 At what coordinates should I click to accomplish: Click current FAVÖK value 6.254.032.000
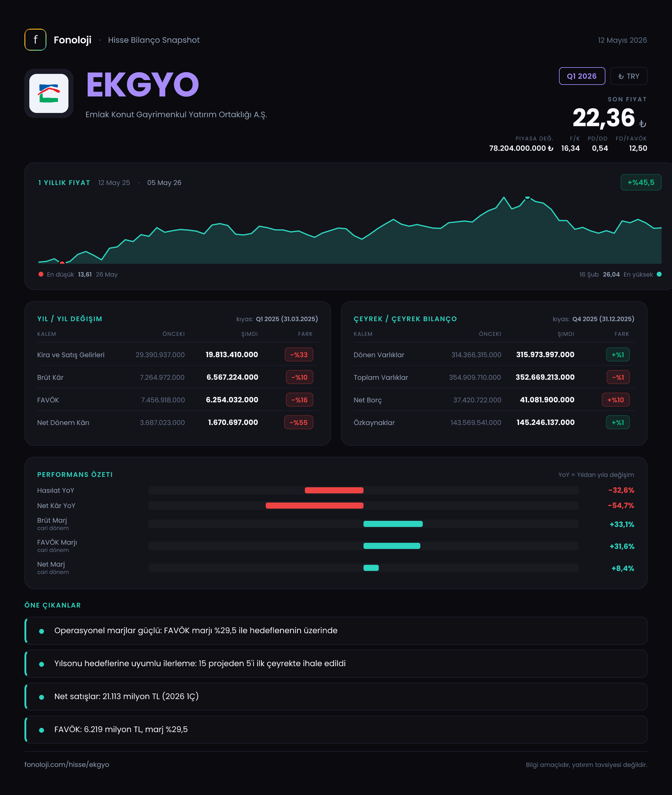[232, 400]
